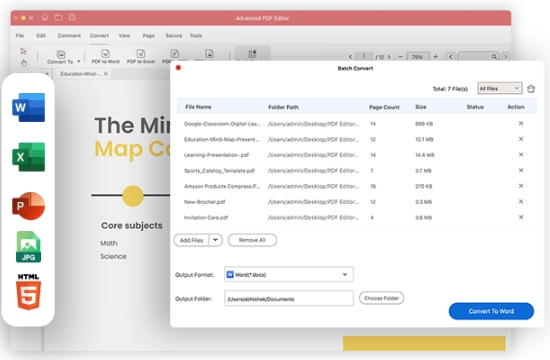Click the File Name column header

198,107
